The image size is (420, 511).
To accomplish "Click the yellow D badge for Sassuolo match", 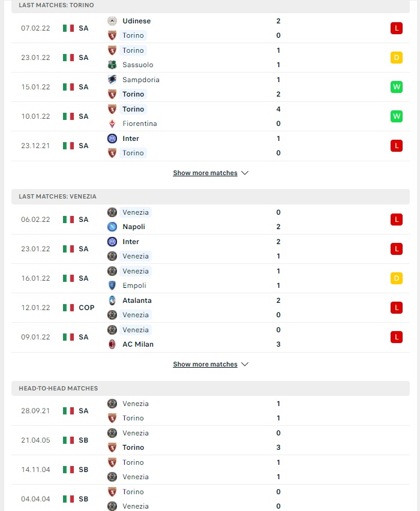I will pos(397,58).
